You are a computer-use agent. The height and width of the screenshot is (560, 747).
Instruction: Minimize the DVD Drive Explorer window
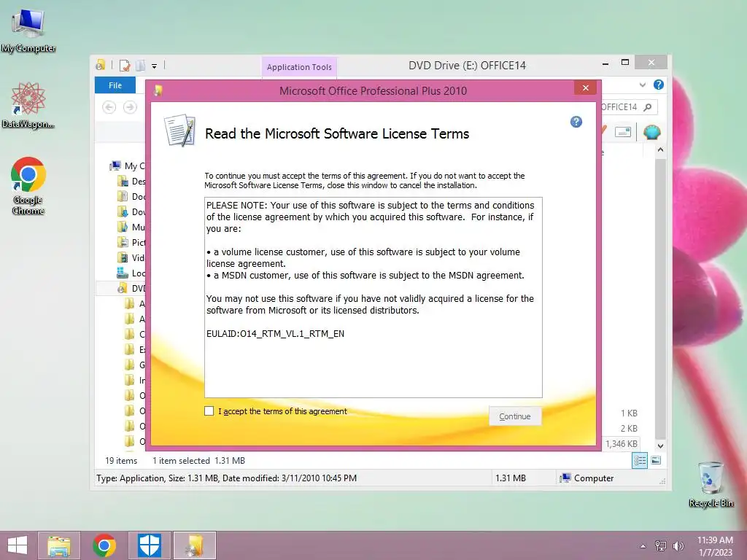coord(605,63)
